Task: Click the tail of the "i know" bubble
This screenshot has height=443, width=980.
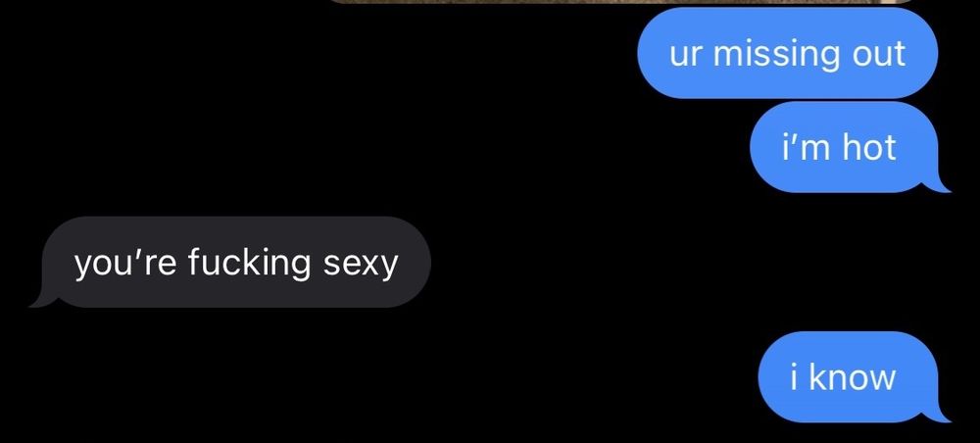Action: [x=941, y=415]
